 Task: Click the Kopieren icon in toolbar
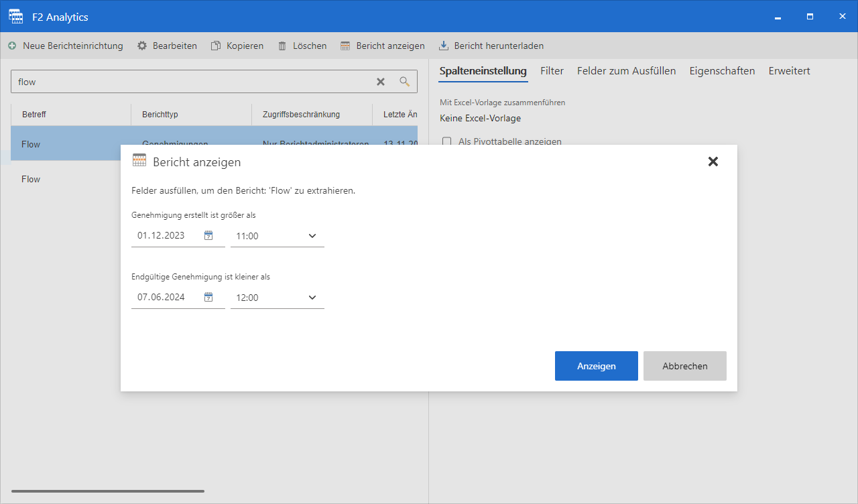click(x=216, y=46)
